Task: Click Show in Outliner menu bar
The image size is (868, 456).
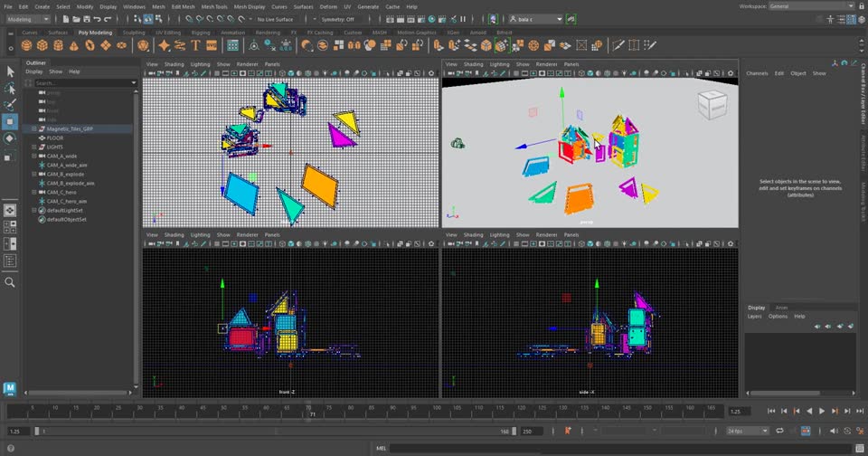Action: coord(56,71)
